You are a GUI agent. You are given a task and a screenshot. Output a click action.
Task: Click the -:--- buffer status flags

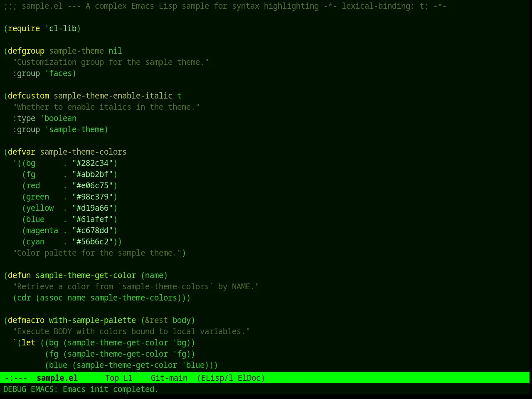16,378
